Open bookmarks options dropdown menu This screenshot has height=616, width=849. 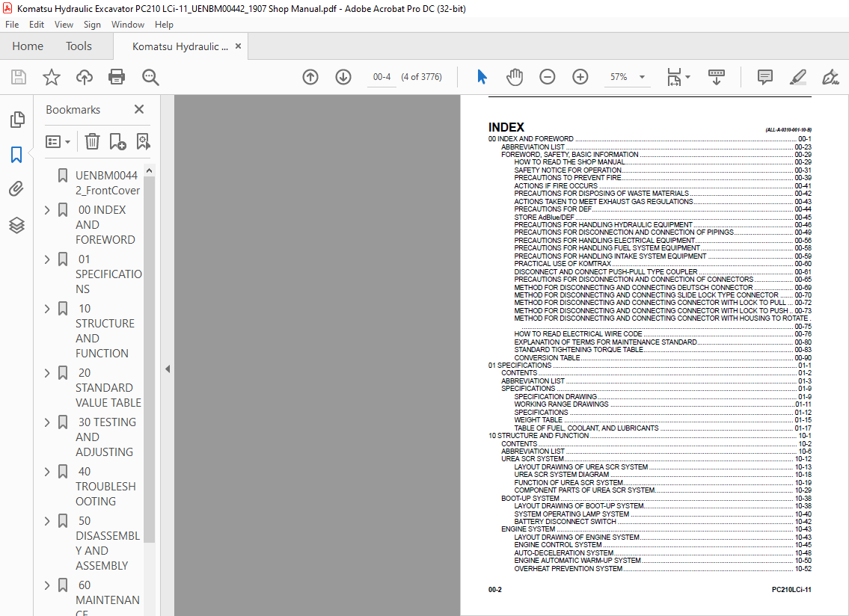[58, 142]
